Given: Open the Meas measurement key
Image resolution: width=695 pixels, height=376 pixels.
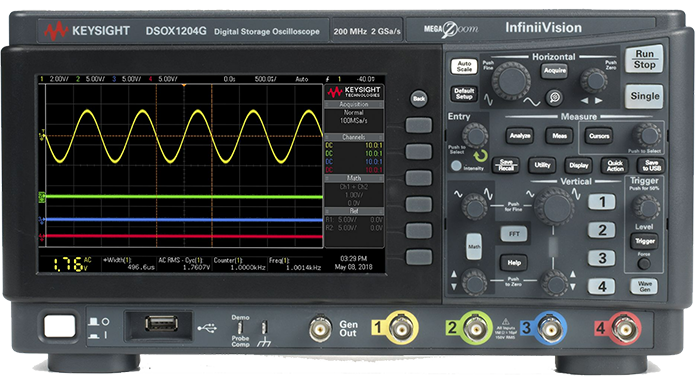Looking at the screenshot, I should click(559, 136).
